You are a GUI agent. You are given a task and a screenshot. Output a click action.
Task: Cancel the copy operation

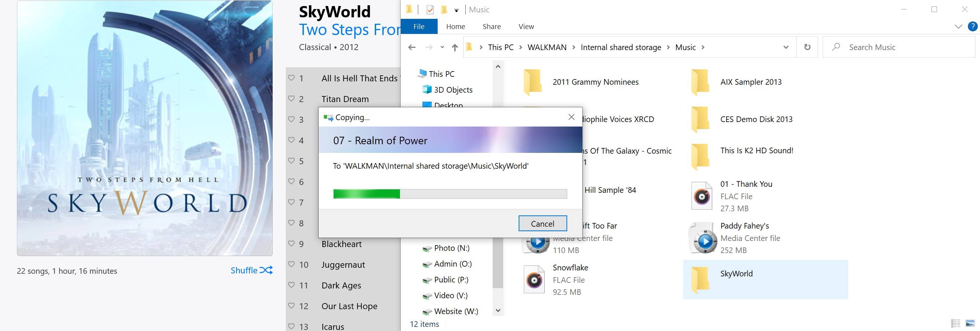tap(542, 223)
